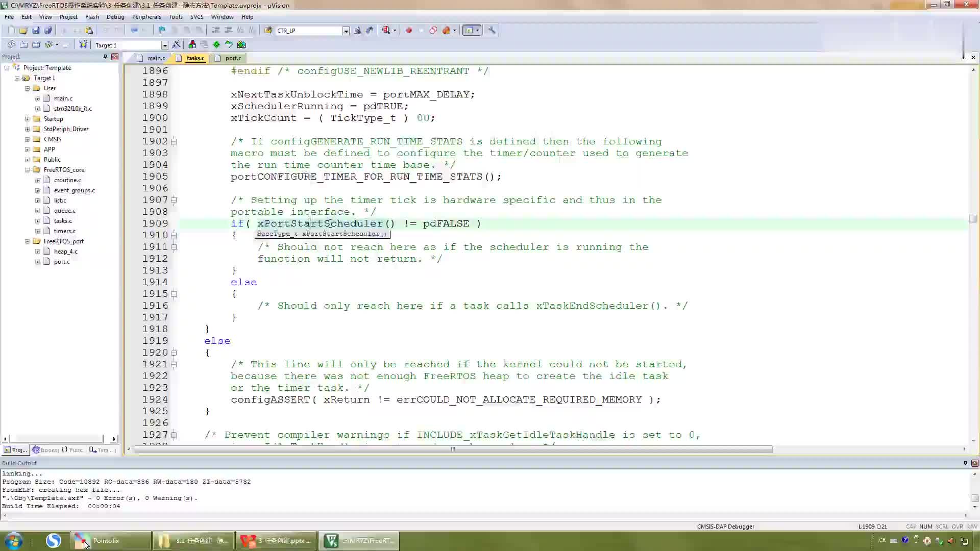Open the Windows Start button
Image resolution: width=980 pixels, height=551 pixels.
point(13,540)
